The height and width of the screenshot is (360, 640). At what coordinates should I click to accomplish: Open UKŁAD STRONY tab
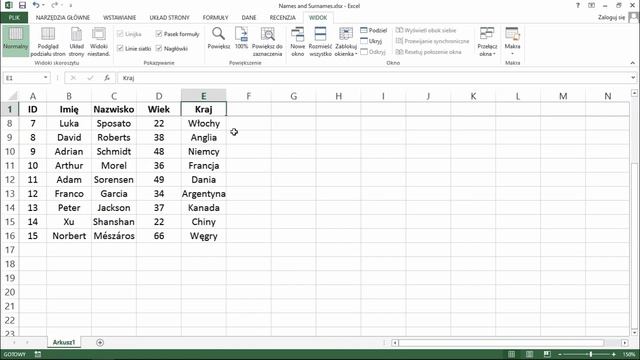tap(169, 18)
